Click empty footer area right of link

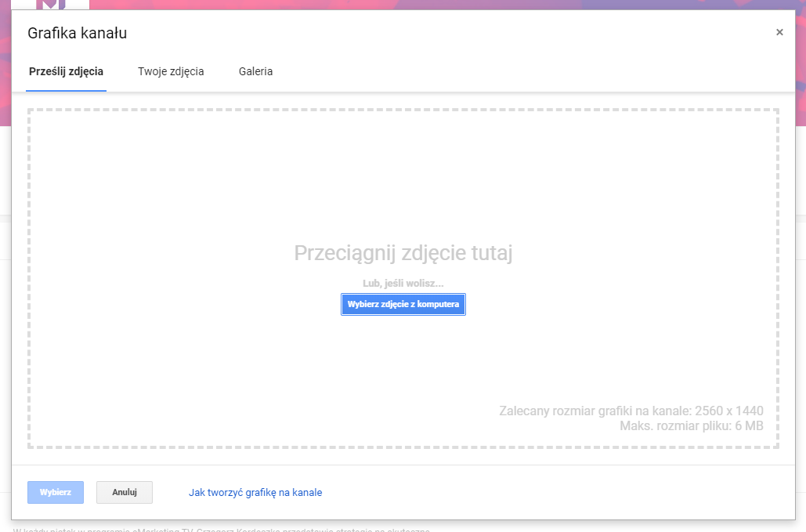tap(548, 492)
